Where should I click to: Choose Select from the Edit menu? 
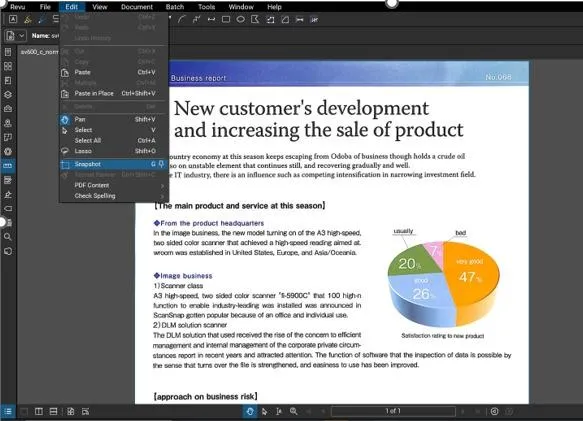pyautogui.click(x=114, y=130)
